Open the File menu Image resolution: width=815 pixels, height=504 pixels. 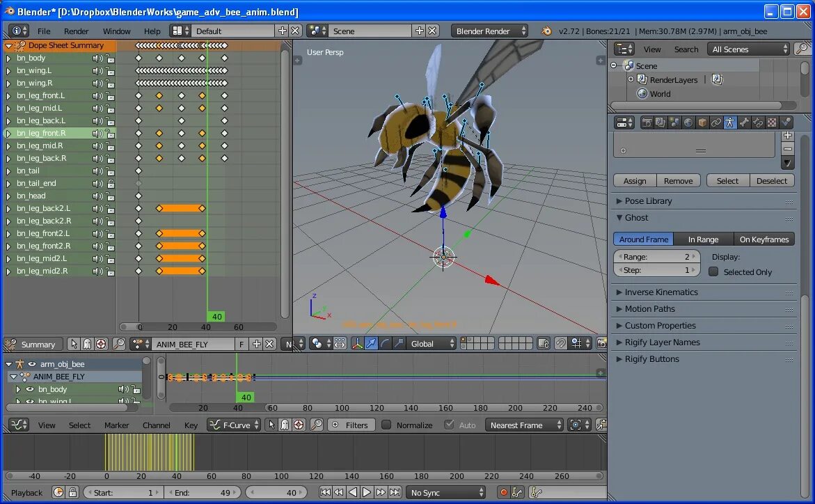pos(44,31)
